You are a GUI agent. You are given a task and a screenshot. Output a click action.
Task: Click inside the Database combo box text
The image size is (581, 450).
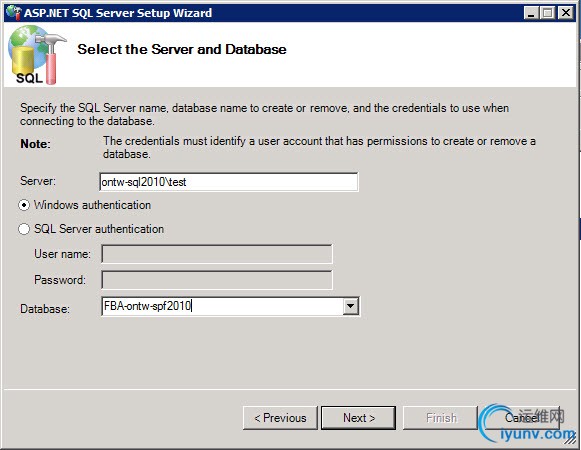pos(222,307)
